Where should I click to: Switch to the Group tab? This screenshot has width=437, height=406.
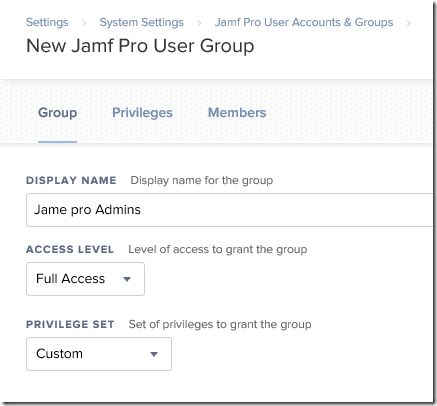click(x=57, y=113)
